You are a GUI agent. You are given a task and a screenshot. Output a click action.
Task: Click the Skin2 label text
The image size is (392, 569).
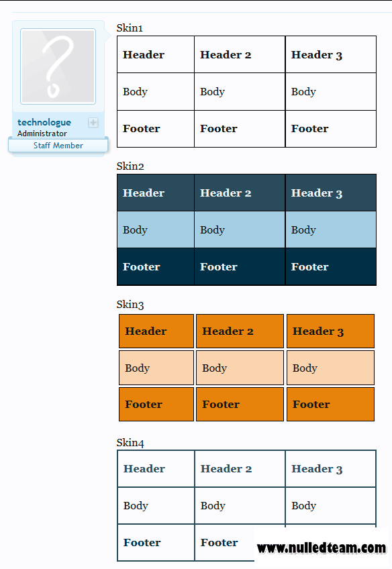point(130,166)
